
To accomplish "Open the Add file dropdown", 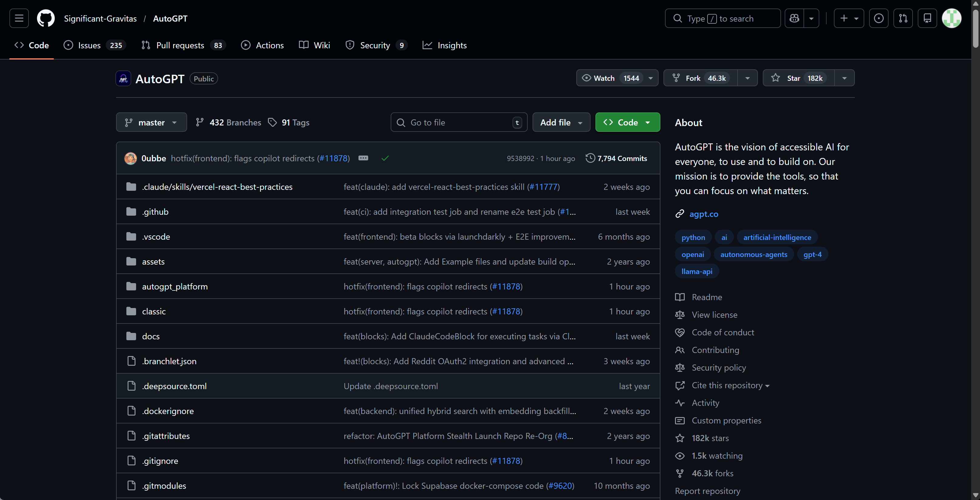I will 561,122.
